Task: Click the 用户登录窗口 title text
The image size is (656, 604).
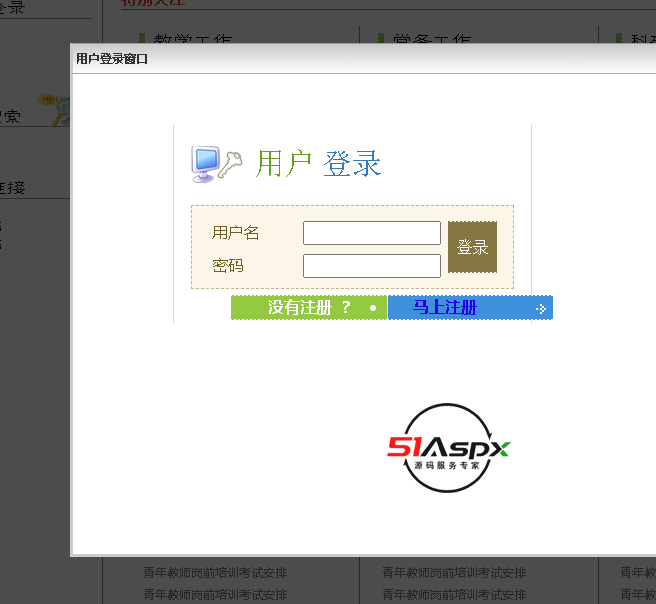Action: click(x=112, y=59)
